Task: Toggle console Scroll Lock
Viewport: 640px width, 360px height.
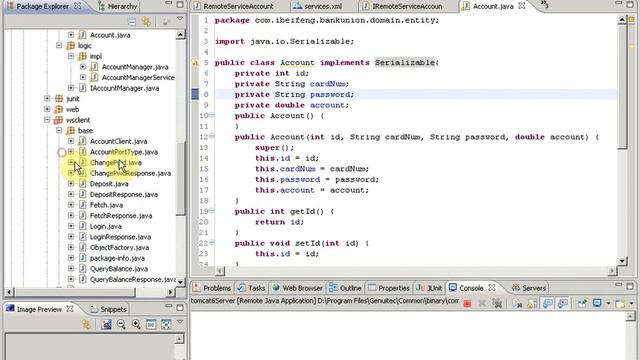Action: pos(532,303)
